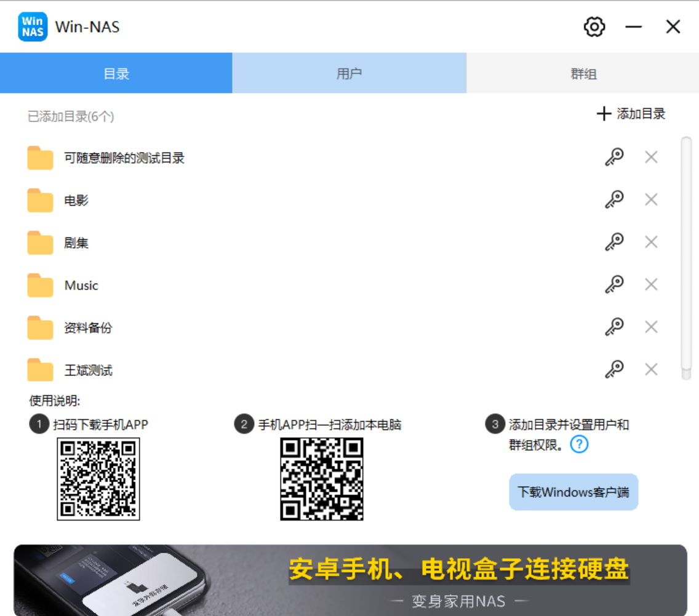Image resolution: width=699 pixels, height=616 pixels.
Task: Remove the 资料备份 directory
Action: coord(651,327)
